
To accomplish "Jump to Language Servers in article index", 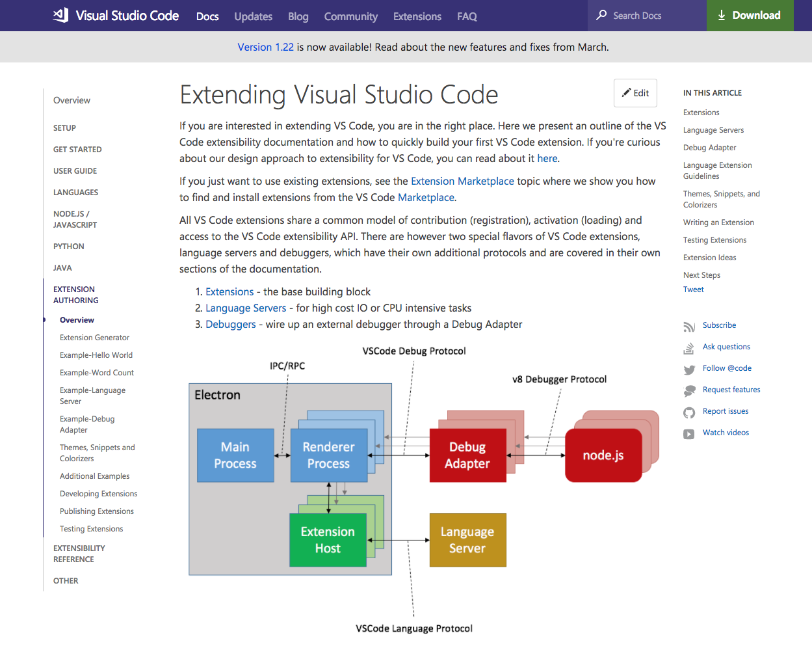I will [713, 130].
